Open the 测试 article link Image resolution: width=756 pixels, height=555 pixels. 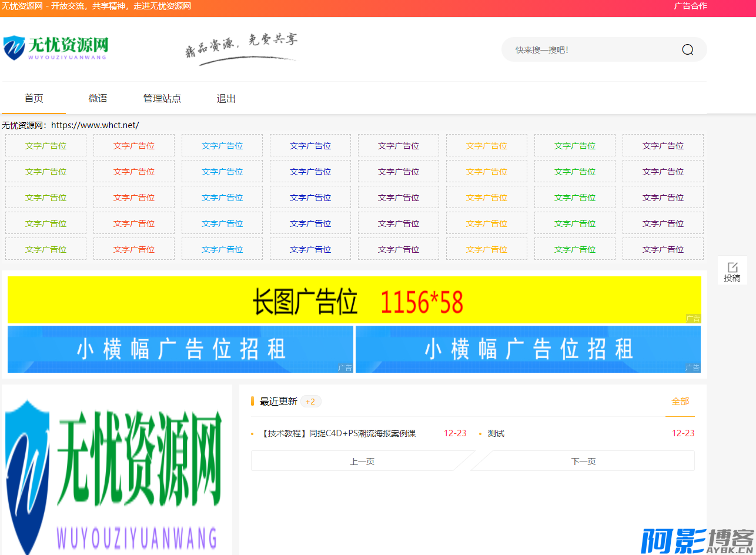coord(496,433)
